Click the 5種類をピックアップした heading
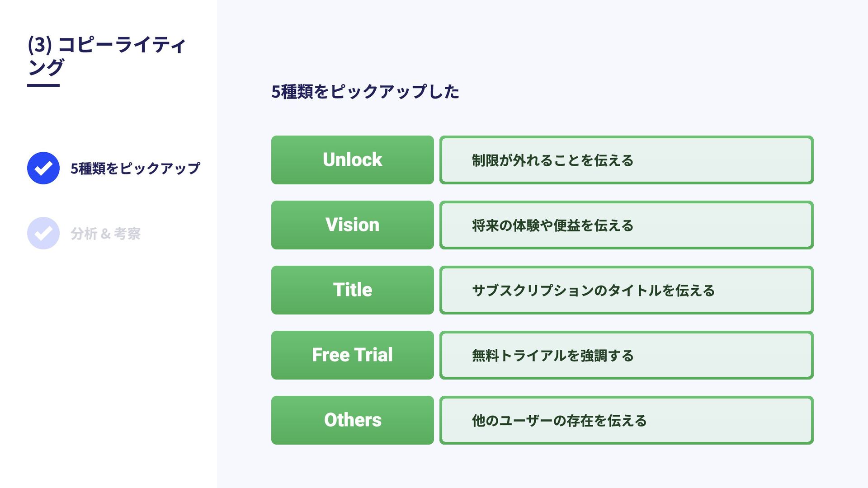Viewport: 868px width, 488px height. pos(365,92)
